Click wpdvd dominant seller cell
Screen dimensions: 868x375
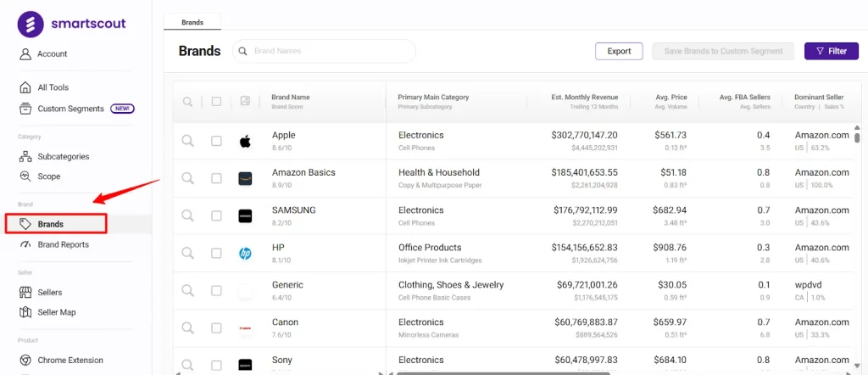click(808, 285)
